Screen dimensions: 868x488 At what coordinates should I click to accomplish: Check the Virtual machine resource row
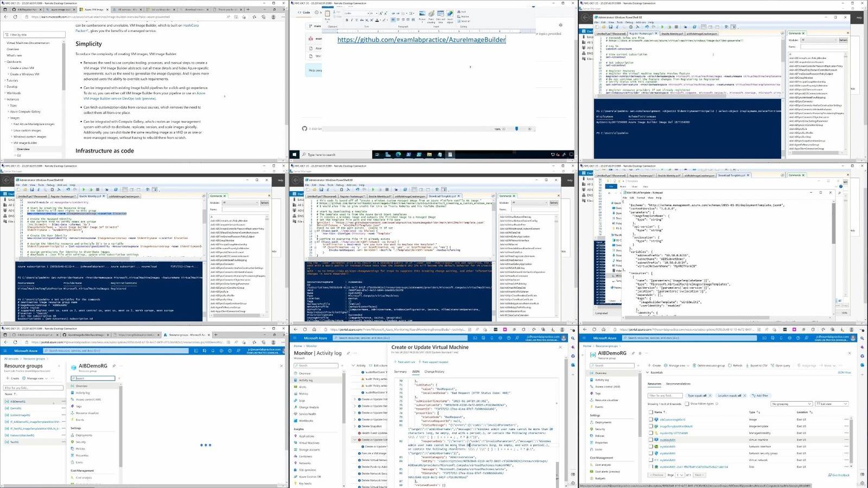click(x=650, y=440)
